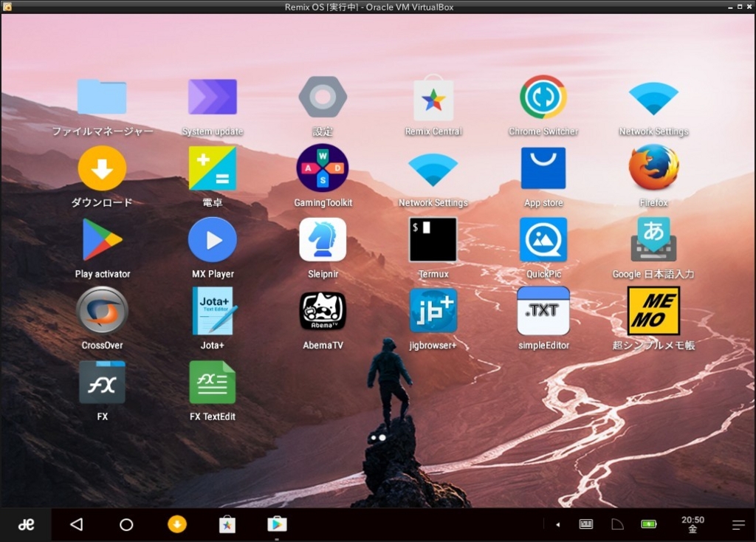
Task: Open Network Settings icon next to GamingToolkit
Action: click(x=433, y=169)
